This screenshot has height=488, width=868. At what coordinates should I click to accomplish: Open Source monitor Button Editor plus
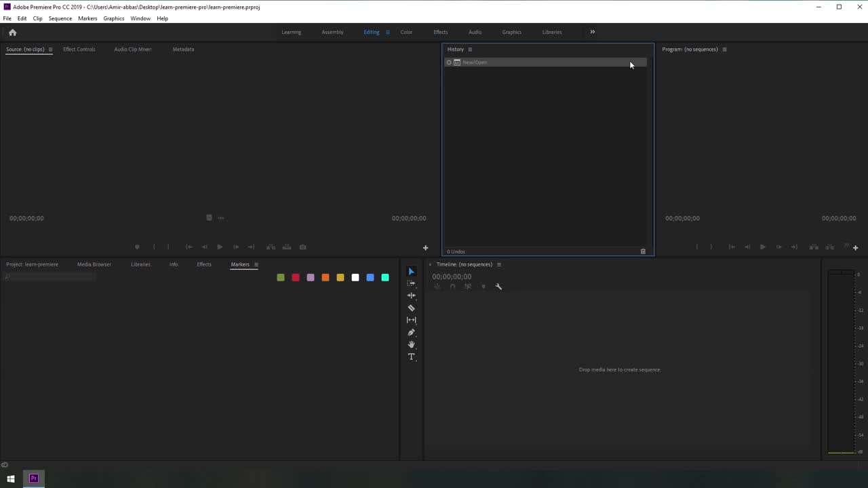pyautogui.click(x=425, y=248)
